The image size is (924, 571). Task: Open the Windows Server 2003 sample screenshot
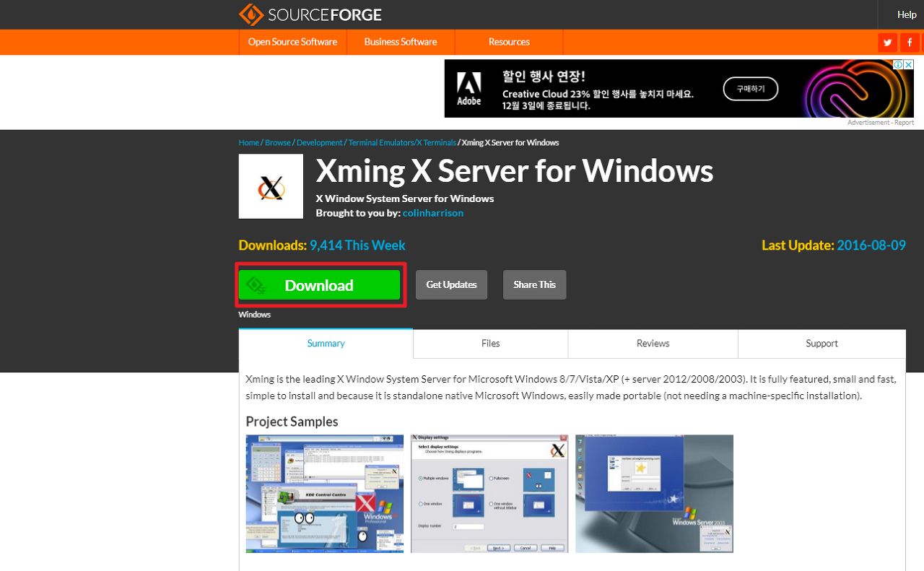pyautogui.click(x=655, y=494)
